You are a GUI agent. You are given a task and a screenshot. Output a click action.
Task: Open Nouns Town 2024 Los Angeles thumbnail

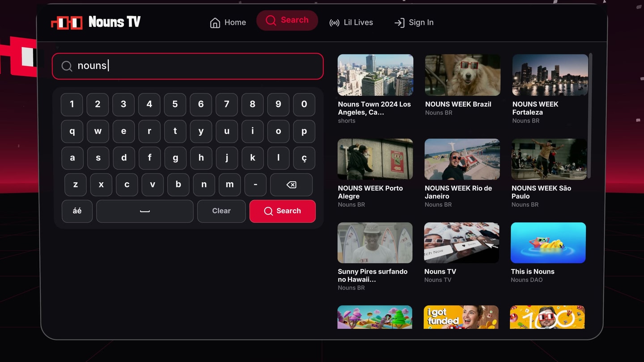(x=375, y=75)
